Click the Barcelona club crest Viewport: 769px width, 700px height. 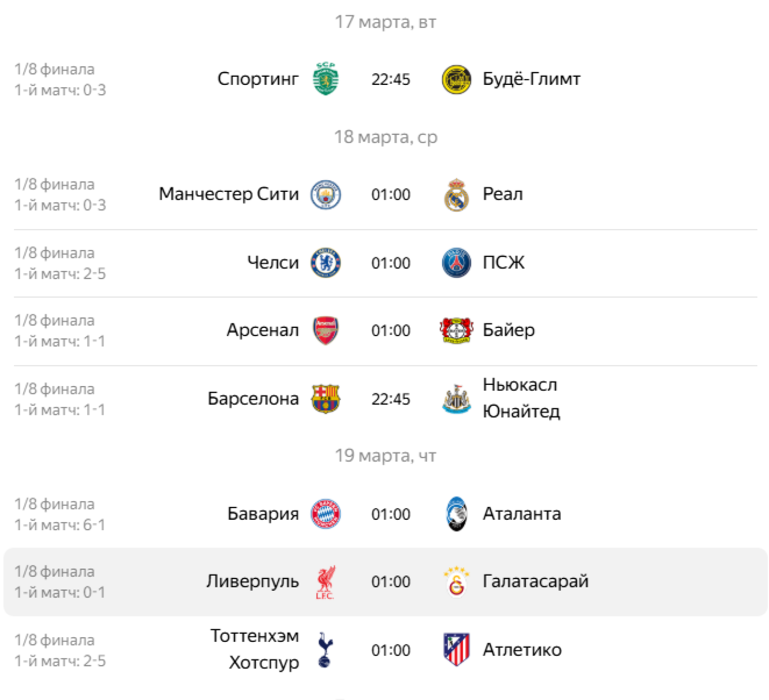tap(325, 399)
